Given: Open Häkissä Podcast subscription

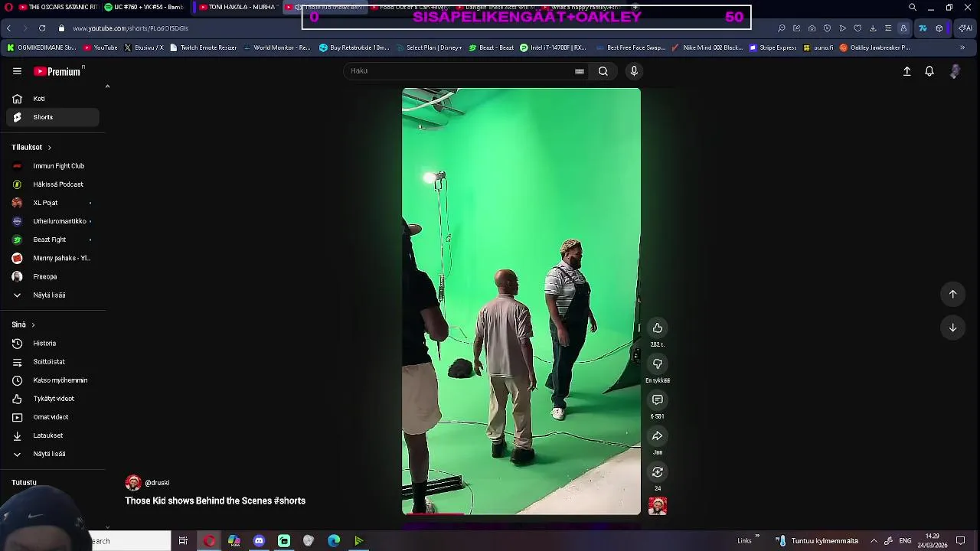Looking at the screenshot, I should [x=53, y=184].
